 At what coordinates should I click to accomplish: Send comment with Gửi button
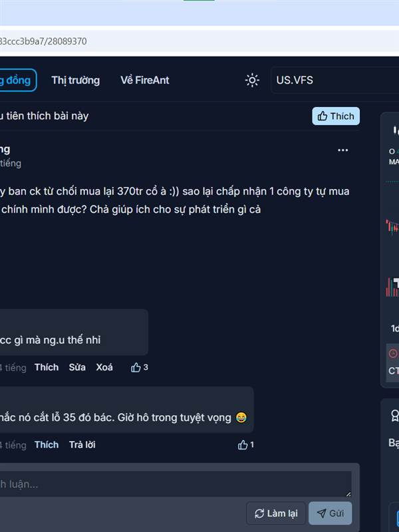pos(330,513)
